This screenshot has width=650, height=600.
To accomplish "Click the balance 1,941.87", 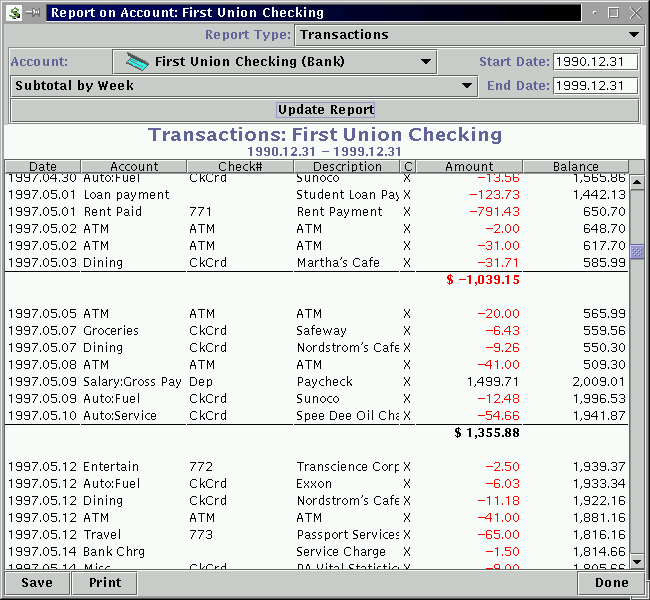I will (599, 416).
